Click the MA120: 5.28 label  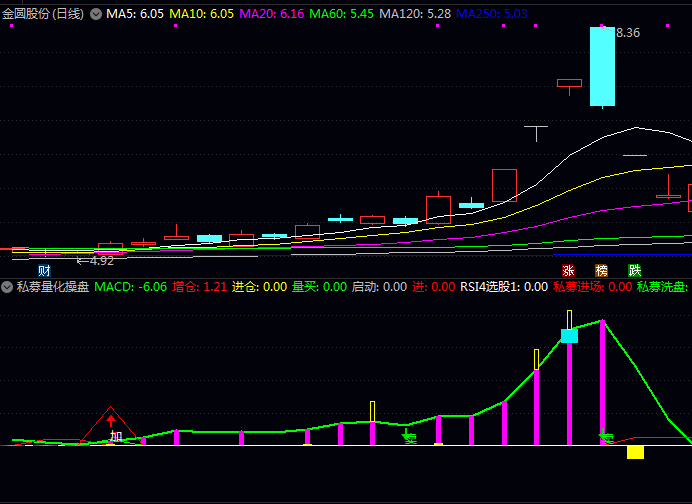[x=415, y=14]
